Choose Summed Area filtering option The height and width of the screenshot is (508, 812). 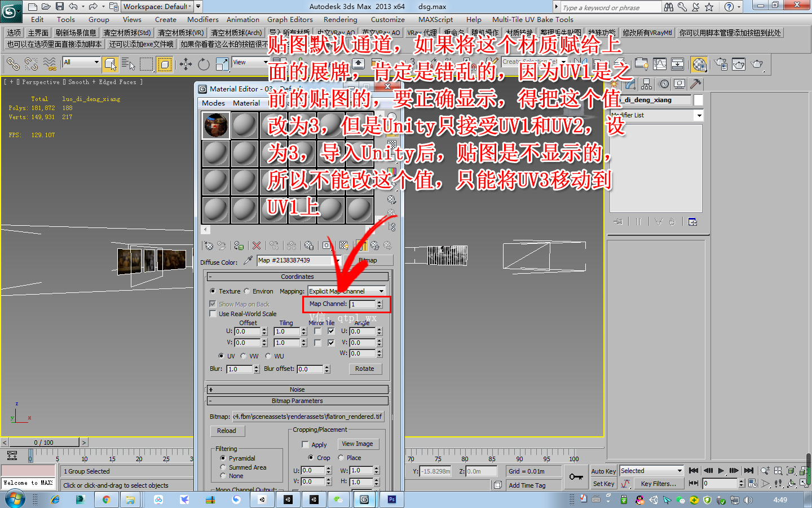point(223,467)
